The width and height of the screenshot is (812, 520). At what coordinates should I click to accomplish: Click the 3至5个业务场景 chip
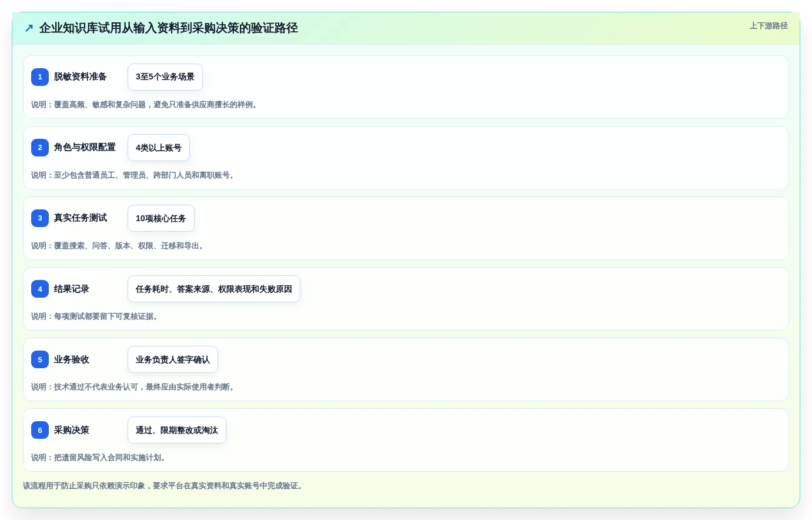pos(165,77)
